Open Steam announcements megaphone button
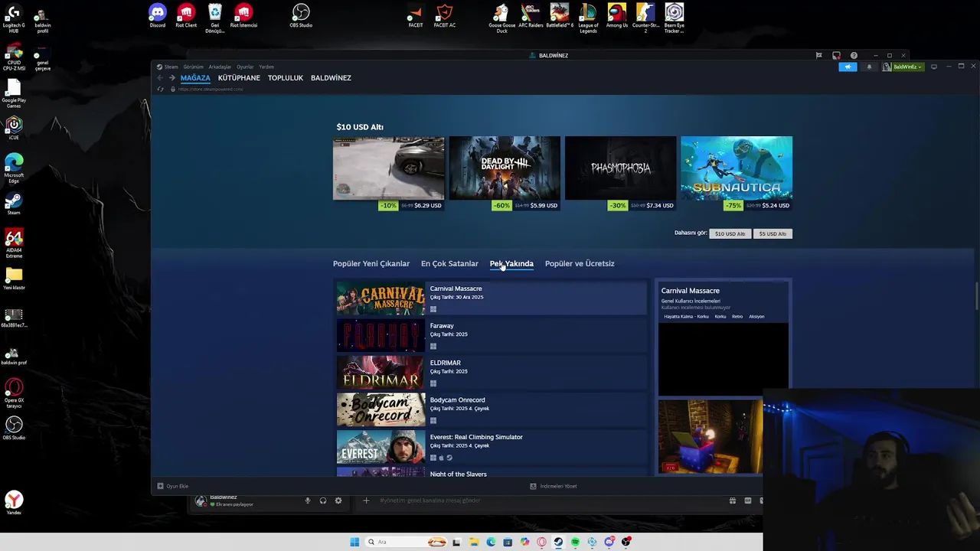The height and width of the screenshot is (551, 980). [848, 67]
